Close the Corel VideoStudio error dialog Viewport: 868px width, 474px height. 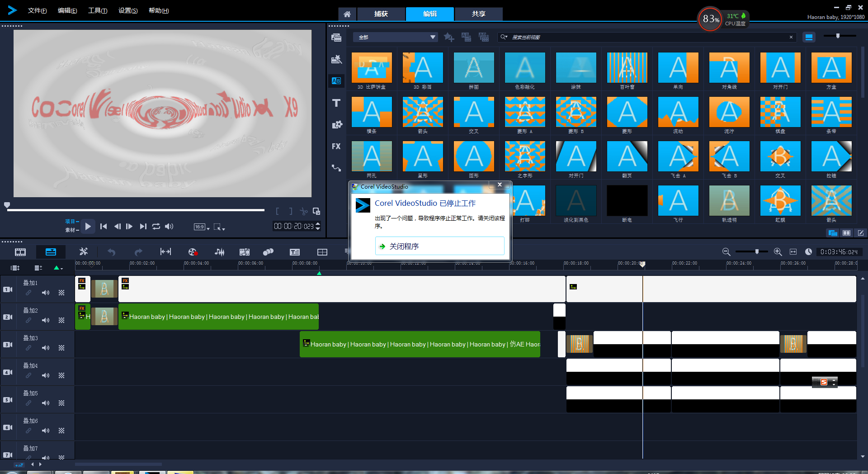click(x=500, y=185)
